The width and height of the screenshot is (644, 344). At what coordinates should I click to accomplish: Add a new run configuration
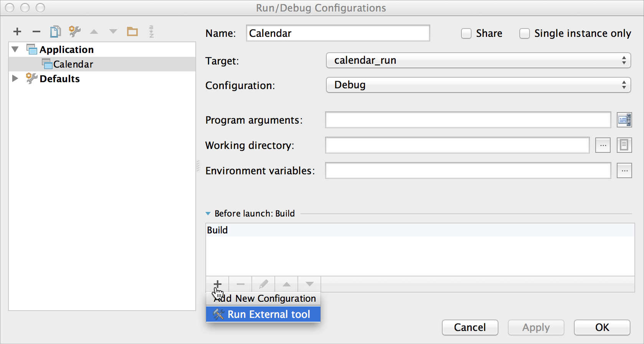click(x=17, y=31)
